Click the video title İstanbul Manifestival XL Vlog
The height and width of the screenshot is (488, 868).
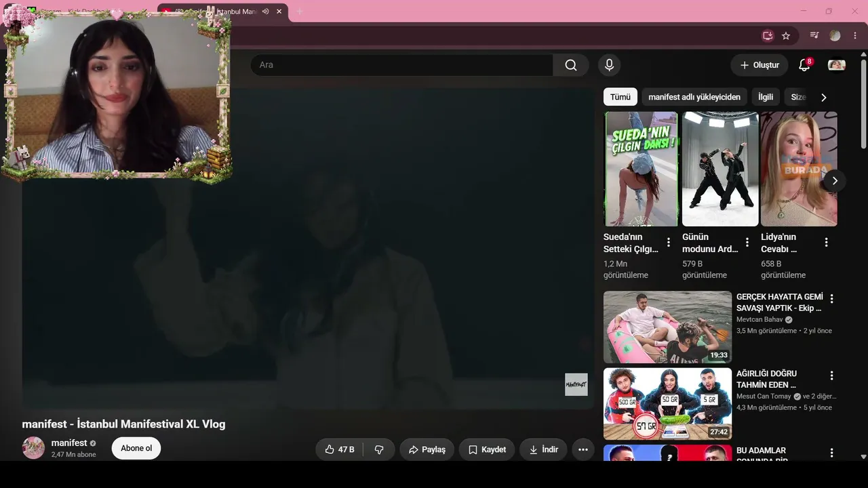click(123, 424)
